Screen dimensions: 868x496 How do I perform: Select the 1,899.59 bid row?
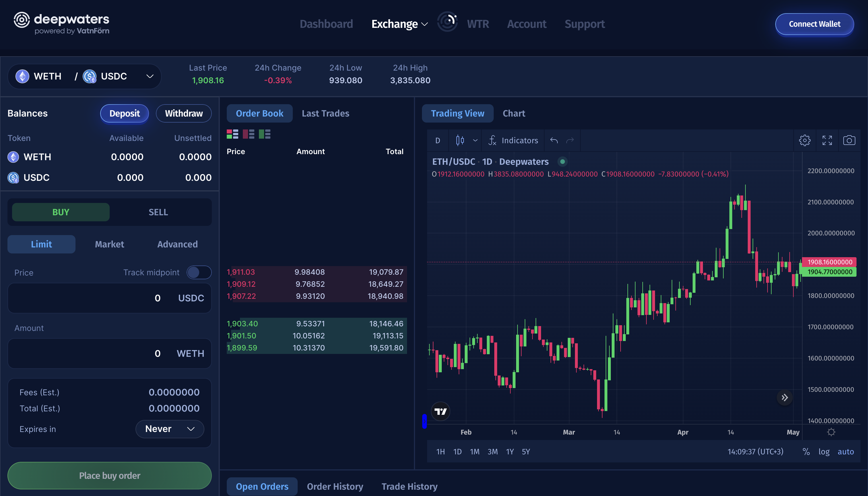pyautogui.click(x=317, y=348)
